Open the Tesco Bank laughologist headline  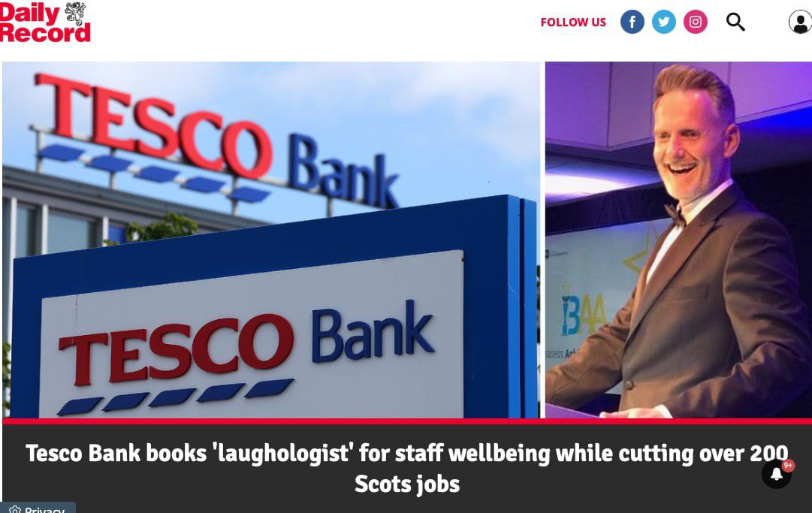click(x=407, y=468)
